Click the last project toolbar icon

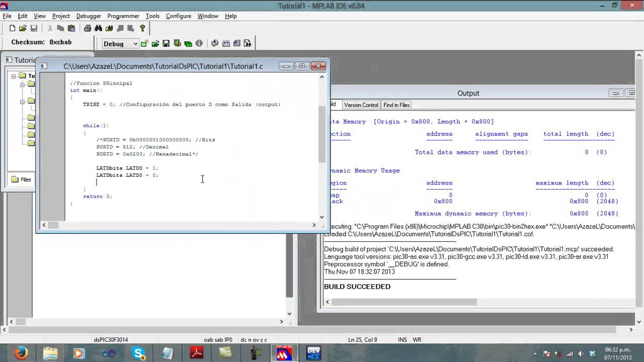[248, 44]
